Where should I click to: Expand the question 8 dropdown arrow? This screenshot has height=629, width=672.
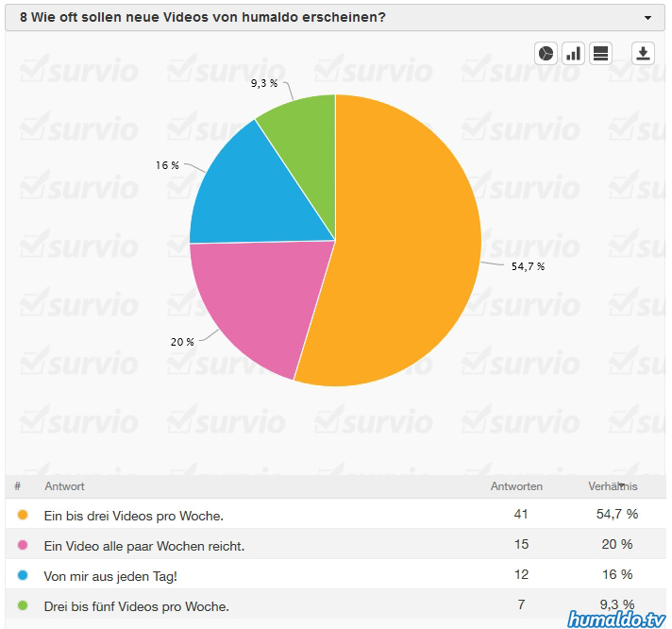[x=647, y=18]
